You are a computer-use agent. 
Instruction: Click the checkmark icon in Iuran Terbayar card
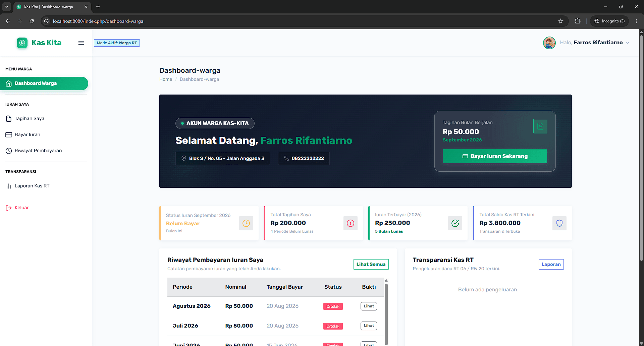[x=455, y=223]
